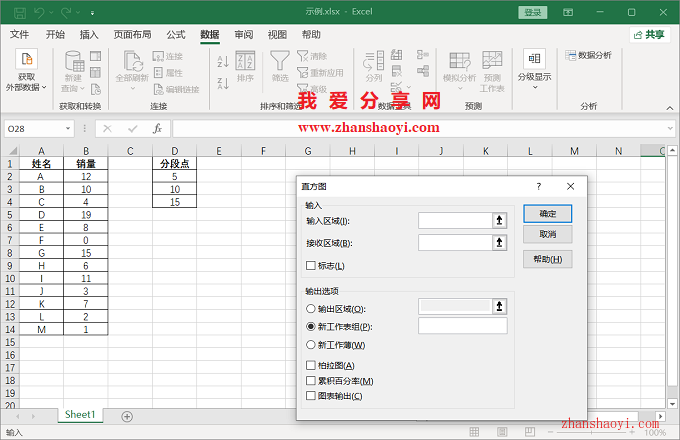
Task: Click the 新工作表组 name field
Action: (463, 326)
